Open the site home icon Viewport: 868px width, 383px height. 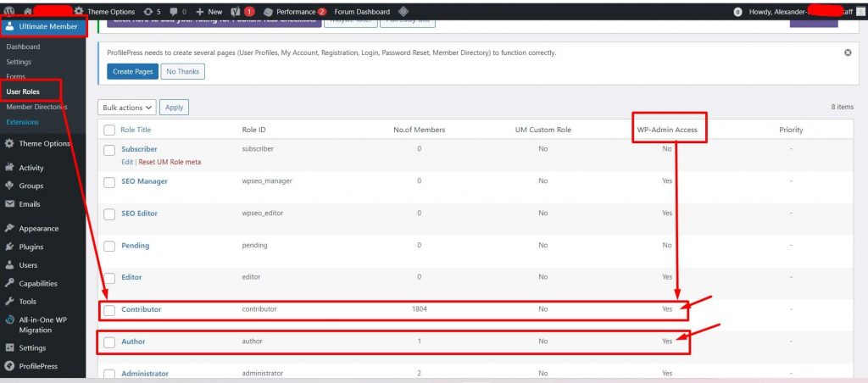(28, 11)
